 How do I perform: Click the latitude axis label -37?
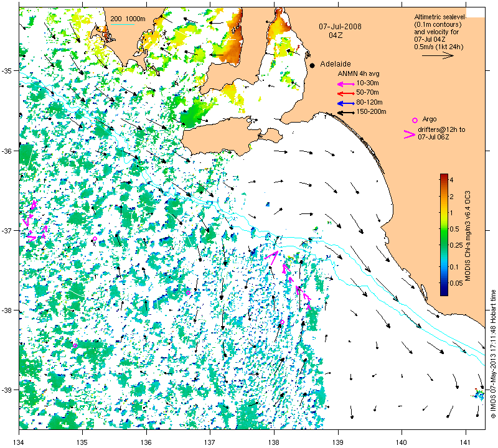tap(8, 230)
